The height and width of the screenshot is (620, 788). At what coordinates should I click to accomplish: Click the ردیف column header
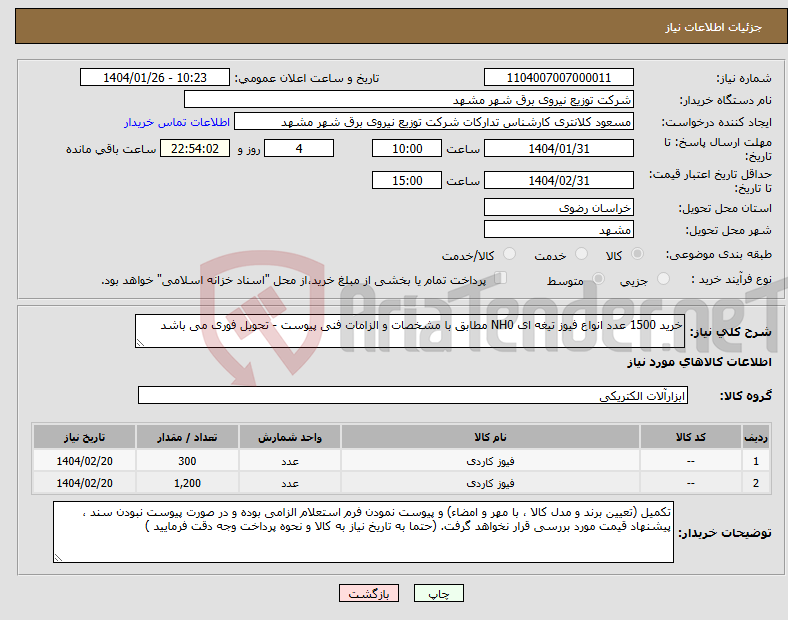[756, 437]
